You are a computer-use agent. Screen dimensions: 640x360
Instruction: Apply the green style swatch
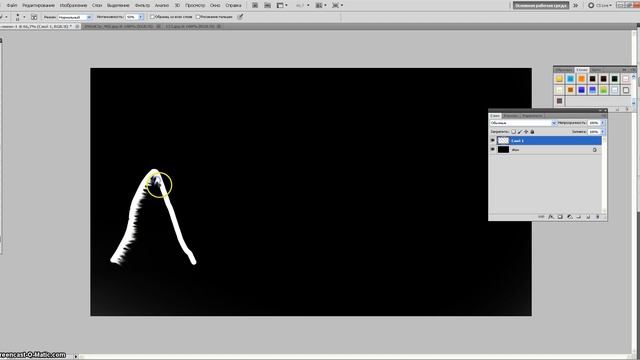tap(604, 90)
